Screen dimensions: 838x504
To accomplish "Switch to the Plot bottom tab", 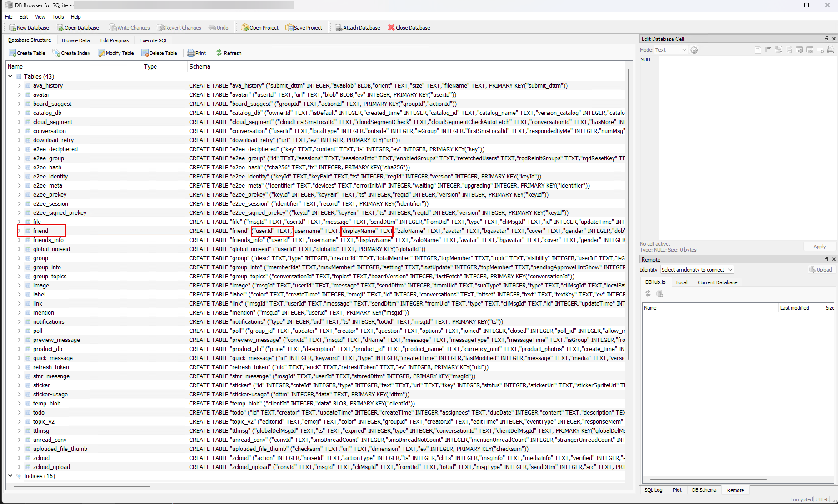I will [x=677, y=490].
